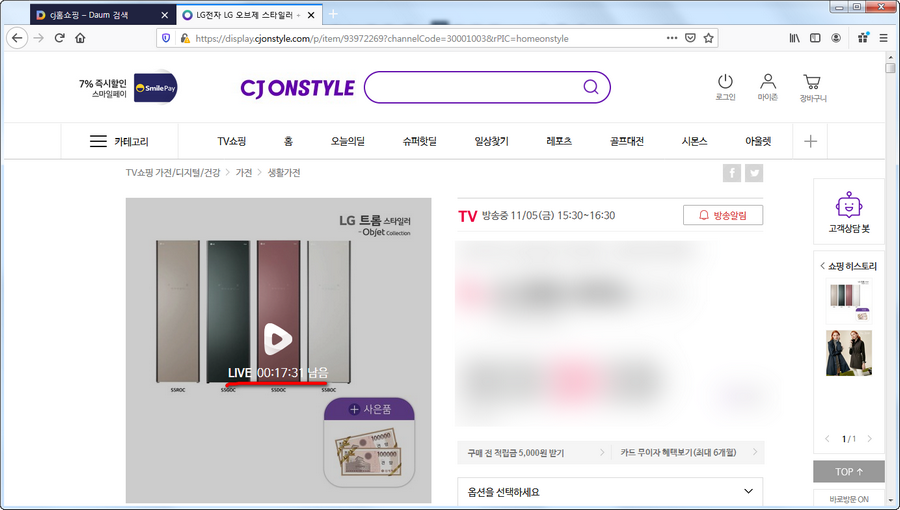Open 아울렛 menu
900x510 pixels.
[758, 141]
